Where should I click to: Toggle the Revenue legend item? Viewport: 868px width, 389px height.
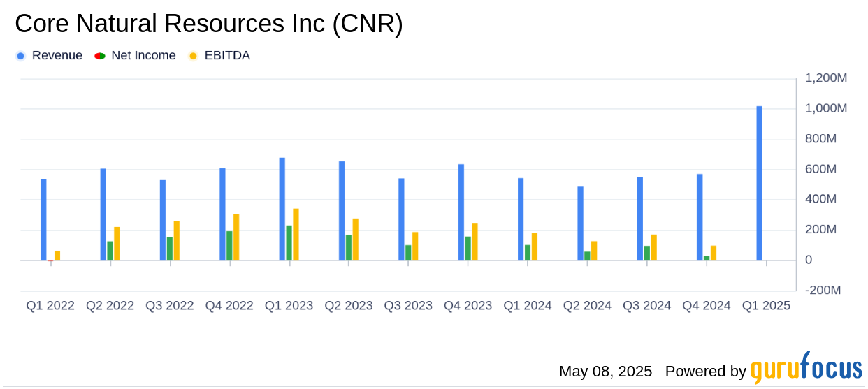pyautogui.click(x=49, y=56)
